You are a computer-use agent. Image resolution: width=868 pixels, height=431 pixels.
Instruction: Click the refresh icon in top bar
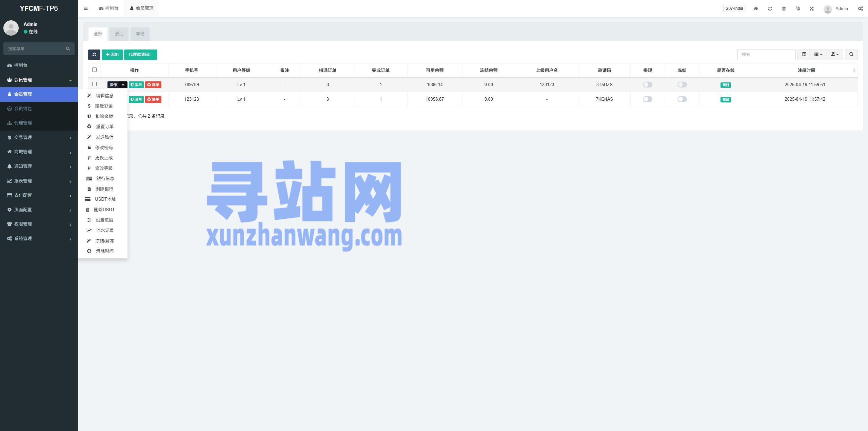770,8
